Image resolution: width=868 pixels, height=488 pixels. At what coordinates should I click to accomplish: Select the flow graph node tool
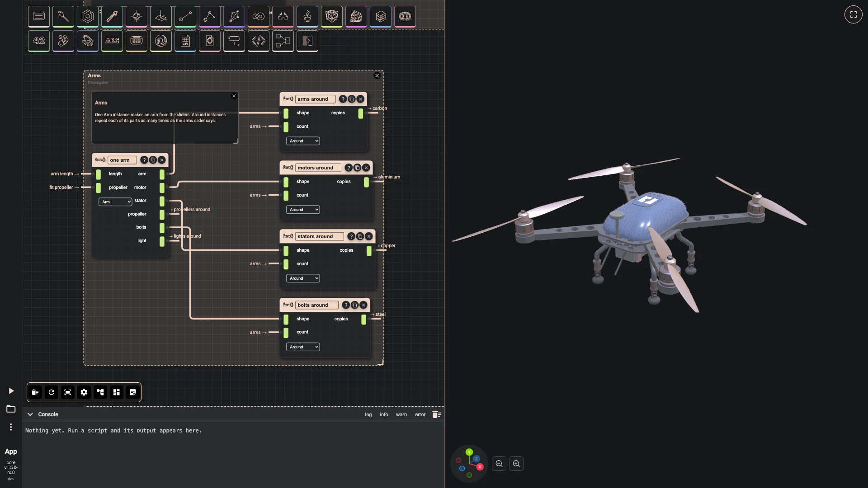pos(283,41)
